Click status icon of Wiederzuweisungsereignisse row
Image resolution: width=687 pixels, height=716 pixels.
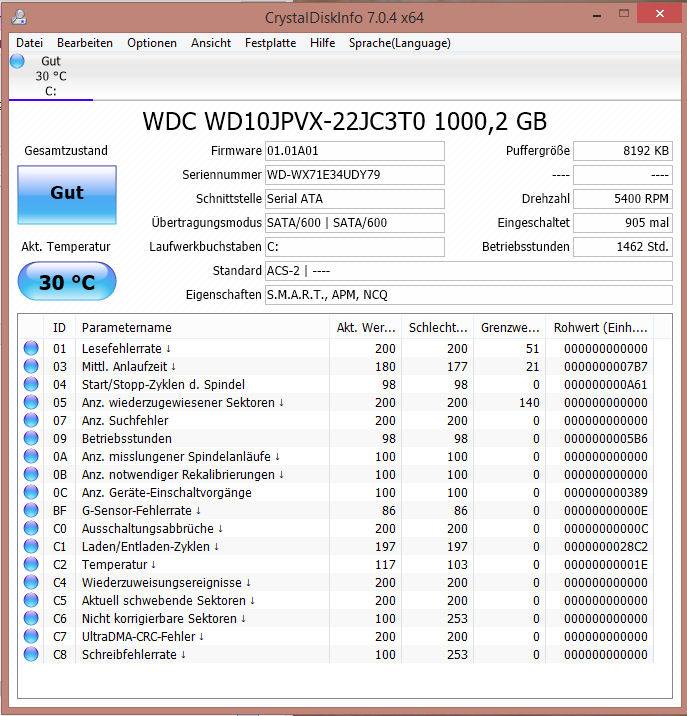(31, 582)
